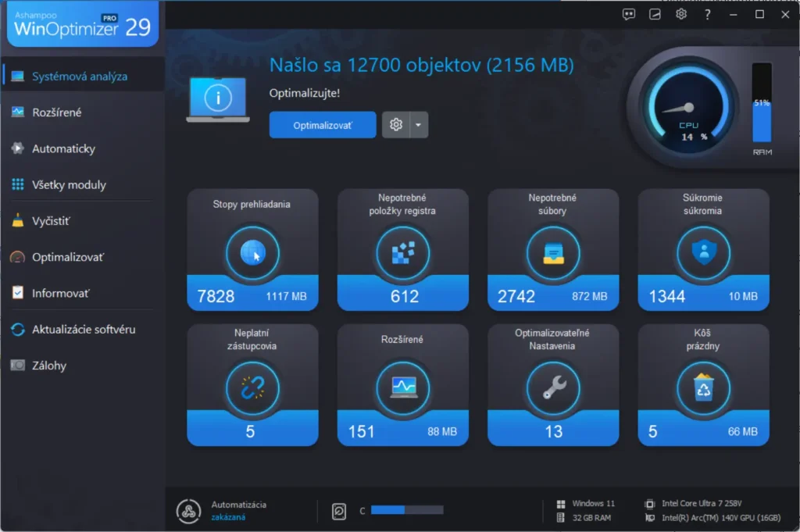Click the 7828 count on browsing traces
This screenshot has height=532, width=800.
(216, 296)
